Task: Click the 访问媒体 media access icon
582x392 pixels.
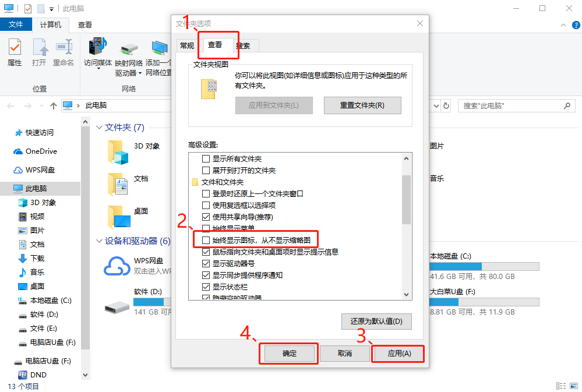Action: [x=98, y=47]
